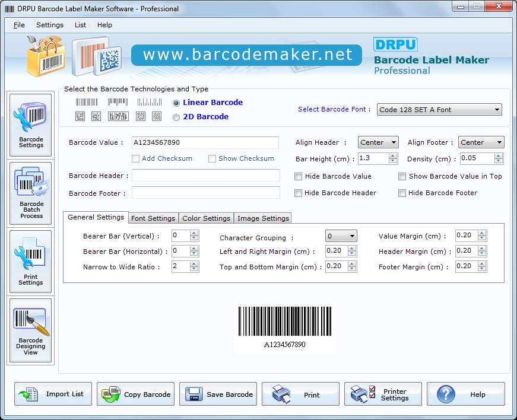
Task: Tick the Hide Barcode Value checkbox
Action: tap(298, 177)
